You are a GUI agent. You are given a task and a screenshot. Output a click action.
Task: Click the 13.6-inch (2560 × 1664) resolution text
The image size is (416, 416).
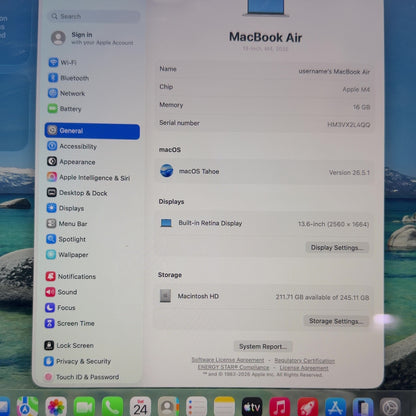[333, 224]
